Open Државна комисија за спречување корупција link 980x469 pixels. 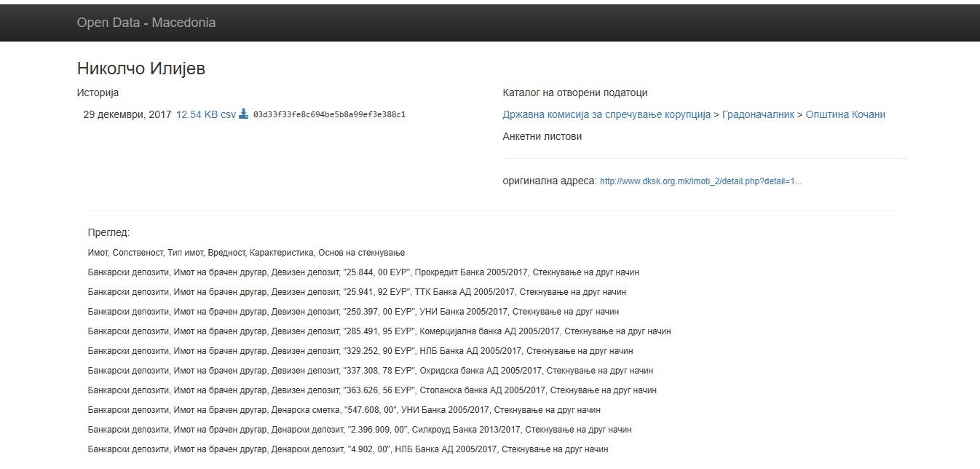tap(606, 114)
